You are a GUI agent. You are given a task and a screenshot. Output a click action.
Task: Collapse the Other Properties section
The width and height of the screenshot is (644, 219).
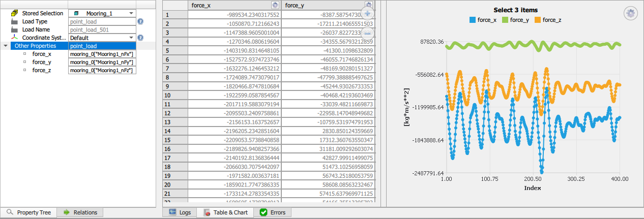tap(5, 46)
